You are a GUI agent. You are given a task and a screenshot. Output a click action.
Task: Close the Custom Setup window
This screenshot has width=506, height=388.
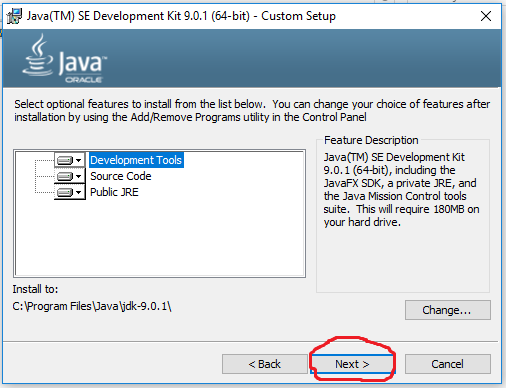[x=486, y=16]
